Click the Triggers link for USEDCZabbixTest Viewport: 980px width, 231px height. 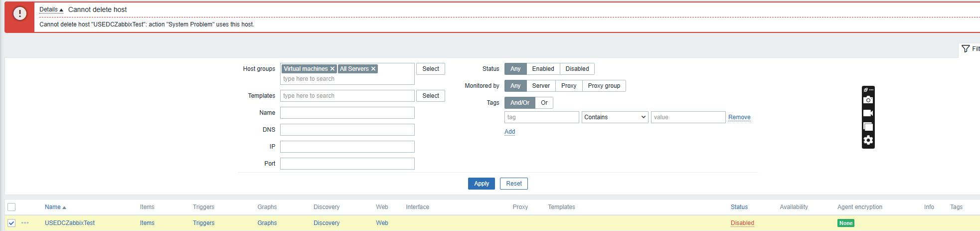pos(203,223)
